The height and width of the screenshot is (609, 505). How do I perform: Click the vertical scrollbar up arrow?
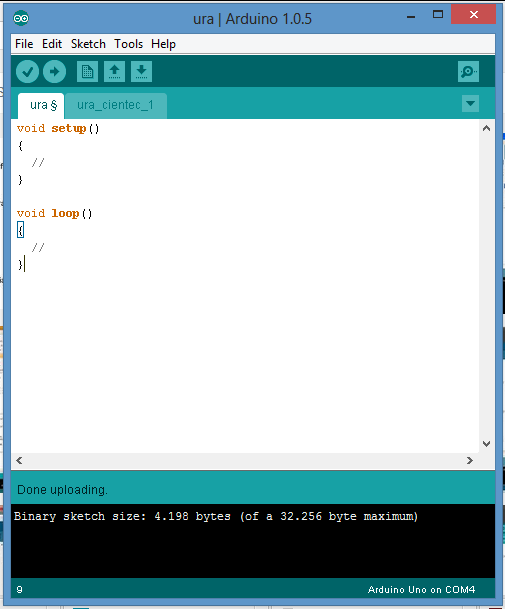pyautogui.click(x=486, y=128)
